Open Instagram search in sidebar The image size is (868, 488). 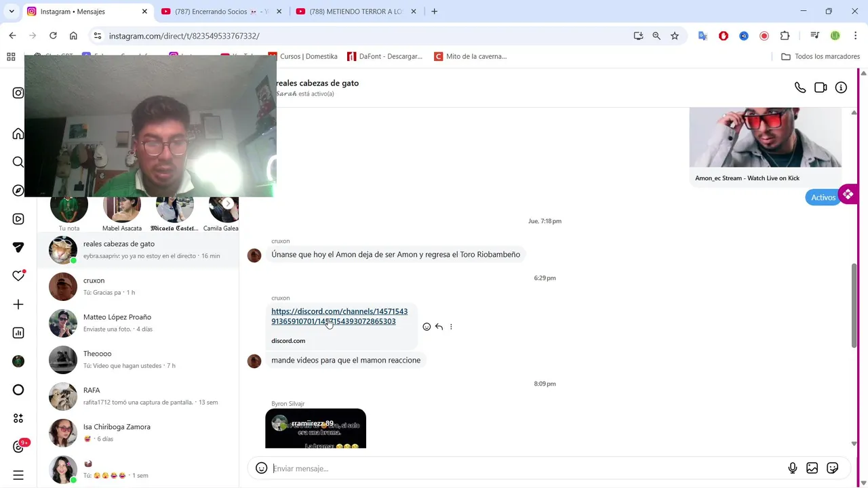click(18, 162)
